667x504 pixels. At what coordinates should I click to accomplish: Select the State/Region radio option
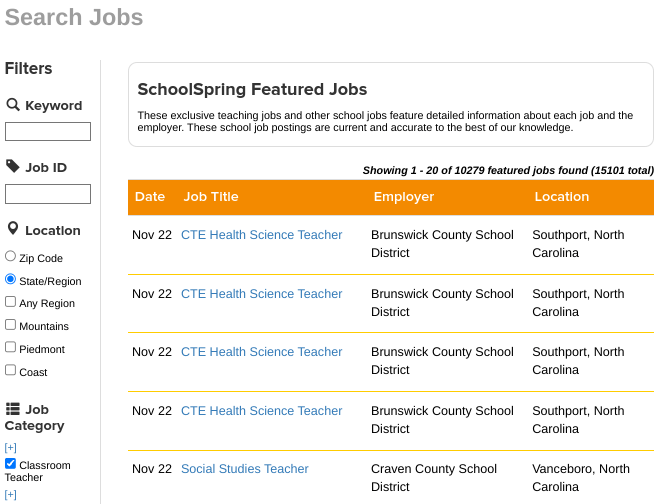[x=11, y=280]
